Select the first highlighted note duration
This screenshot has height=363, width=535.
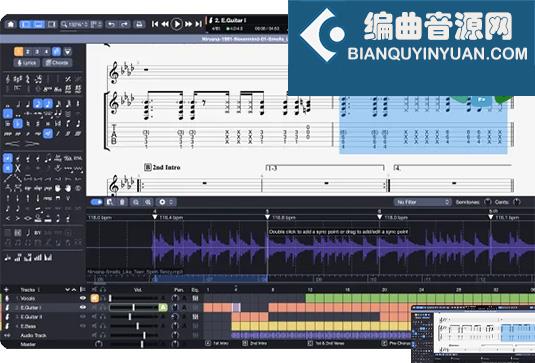(38, 103)
